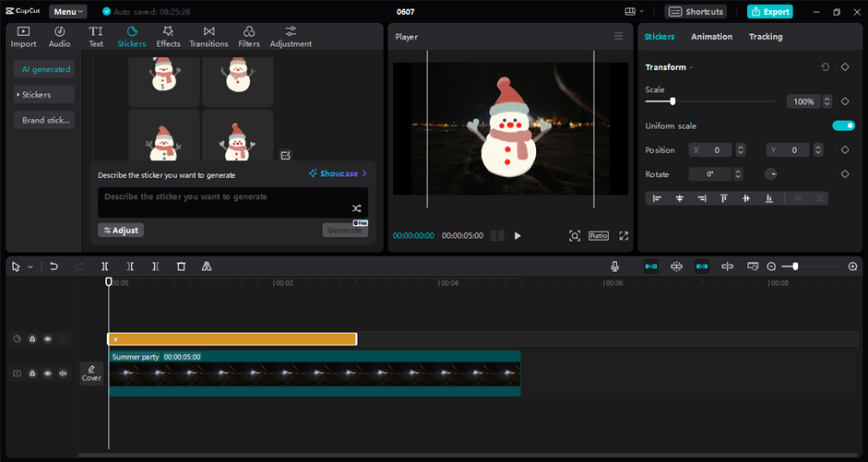868x462 pixels.
Task: Select the Brand stickers category
Action: tap(43, 120)
